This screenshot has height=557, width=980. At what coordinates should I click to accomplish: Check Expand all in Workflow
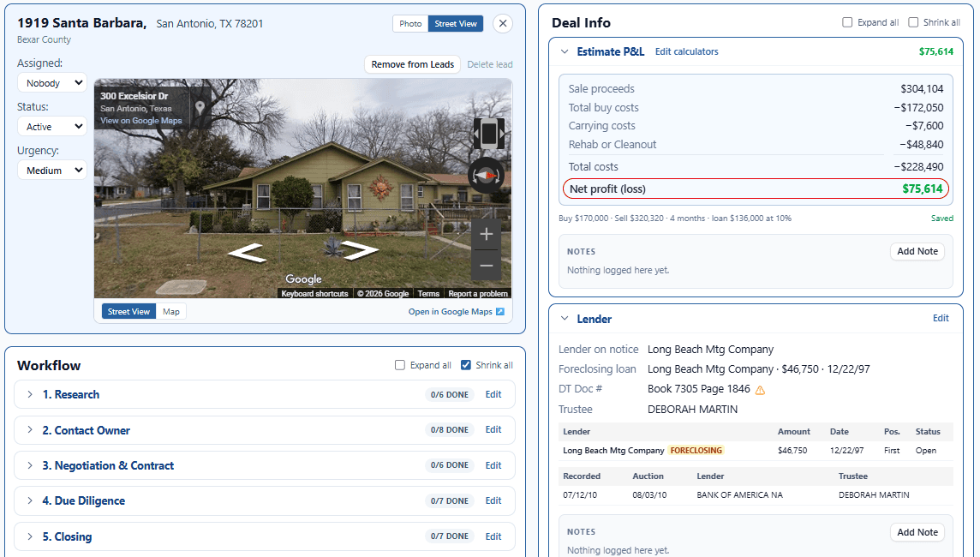pyautogui.click(x=400, y=365)
